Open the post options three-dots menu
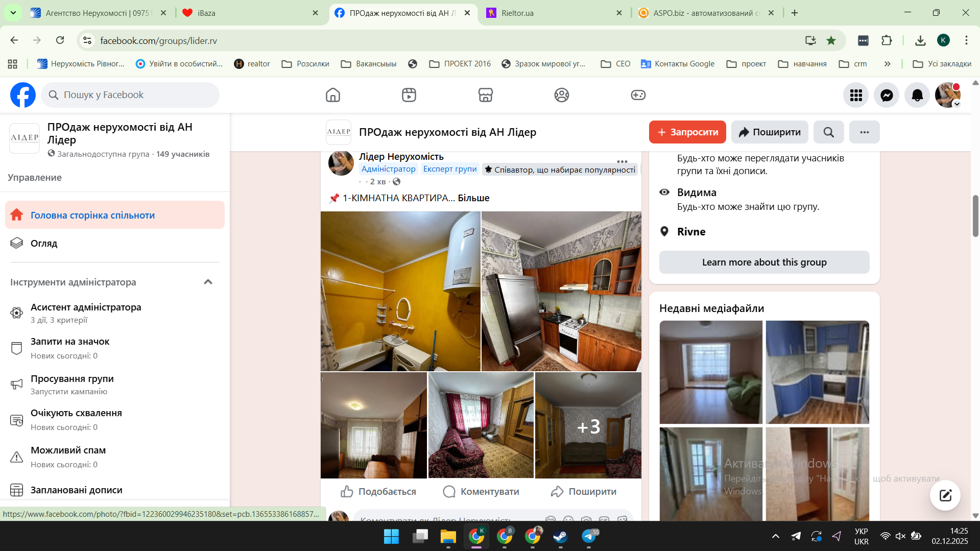This screenshot has width=980, height=551. (622, 161)
